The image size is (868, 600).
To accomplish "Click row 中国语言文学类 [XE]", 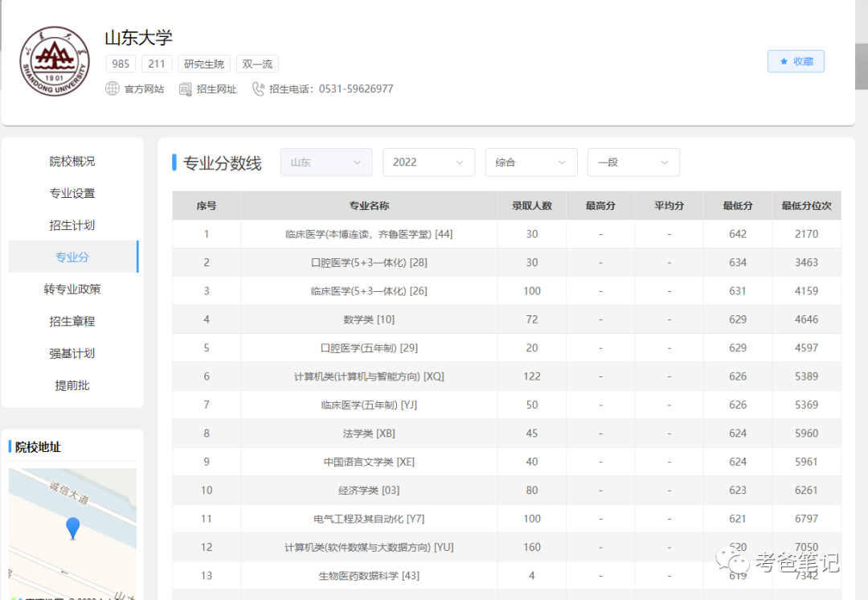I will click(x=506, y=462).
